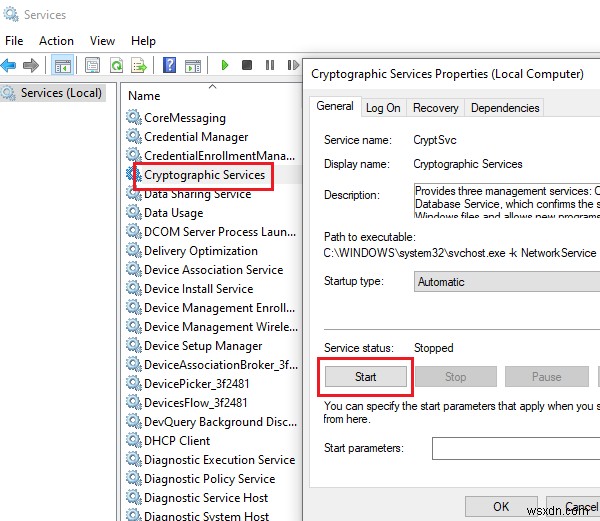600x521 pixels.
Task: Select the Device Install Service row
Action: 199,289
